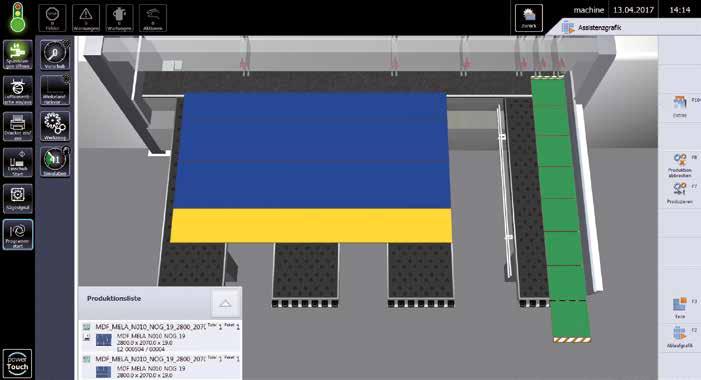Click the Produzieren F7 button
Viewport: 701px width, 380px height.
(x=680, y=193)
